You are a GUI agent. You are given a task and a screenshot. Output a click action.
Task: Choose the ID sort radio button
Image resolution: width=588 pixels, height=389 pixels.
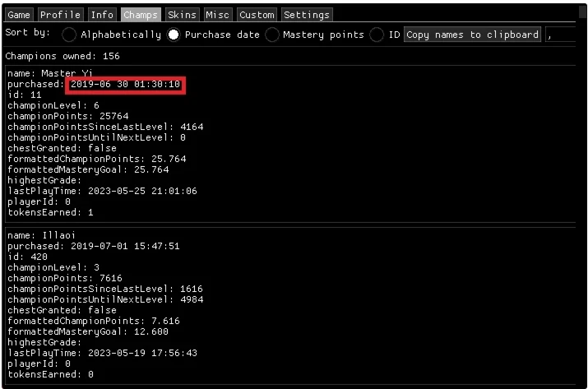(x=377, y=35)
